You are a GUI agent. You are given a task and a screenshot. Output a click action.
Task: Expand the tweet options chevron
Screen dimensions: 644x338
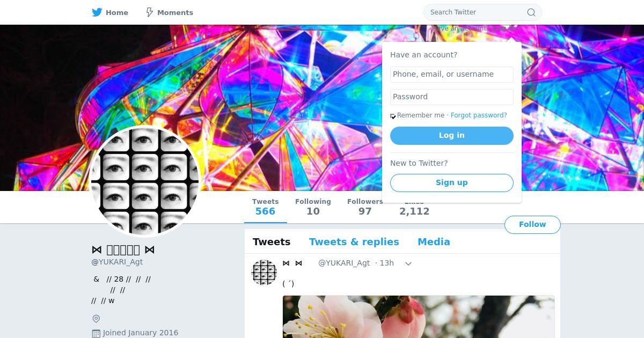(x=408, y=263)
